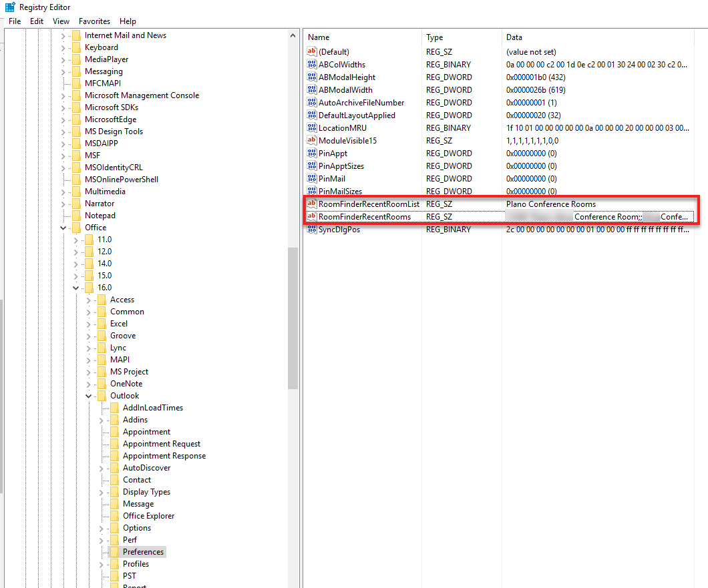Click the 'Plano Conference Rooms' data cell

coord(551,204)
